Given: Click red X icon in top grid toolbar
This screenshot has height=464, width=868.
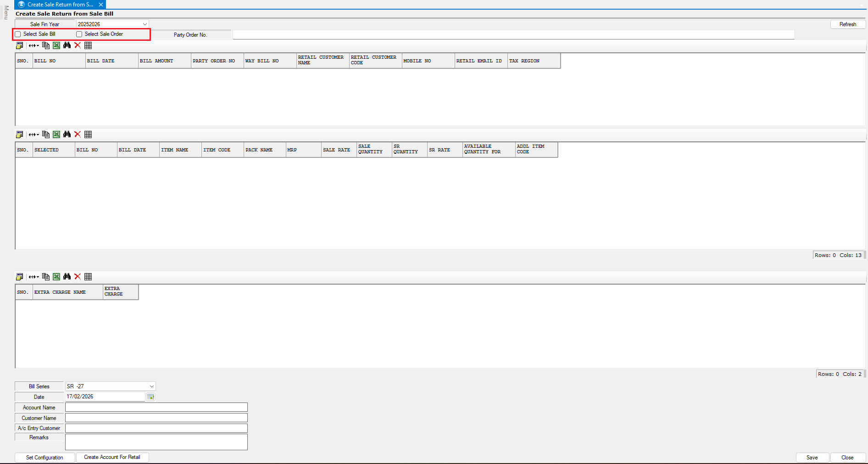Looking at the screenshot, I should pos(78,45).
